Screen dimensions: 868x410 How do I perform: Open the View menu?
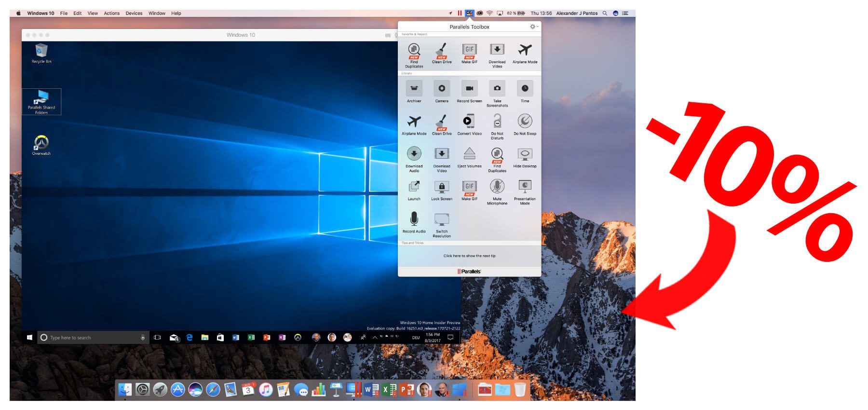93,13
